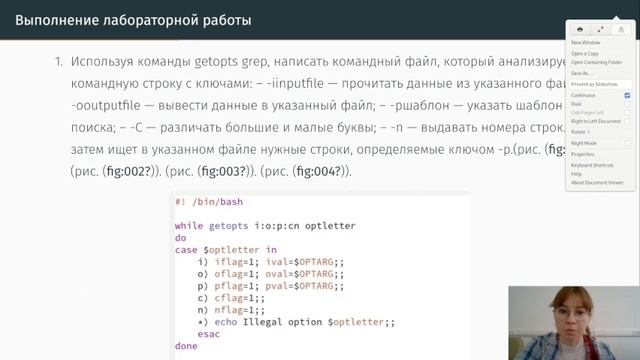Click code line "c) cflag=1;;"
Image resolution: width=640 pixels, height=360 pixels.
click(231, 298)
